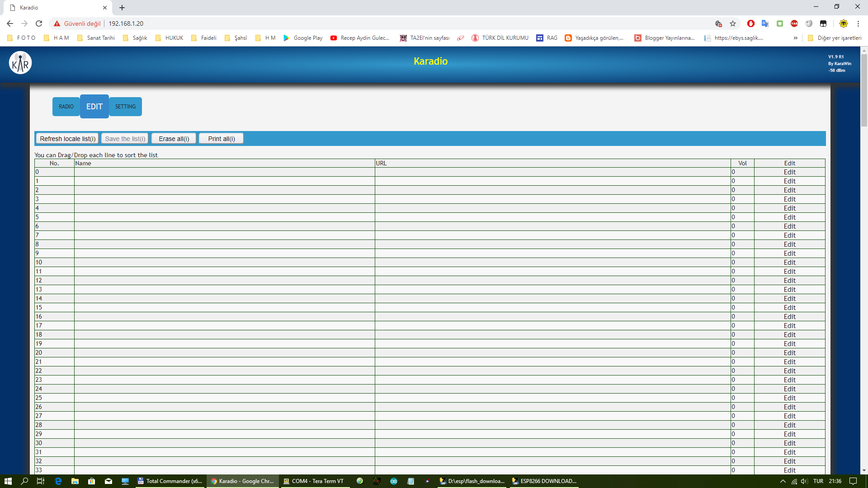Viewport: 868px width, 488px height.
Task: Open the Wi-Fi network tray icon
Action: 794,481
